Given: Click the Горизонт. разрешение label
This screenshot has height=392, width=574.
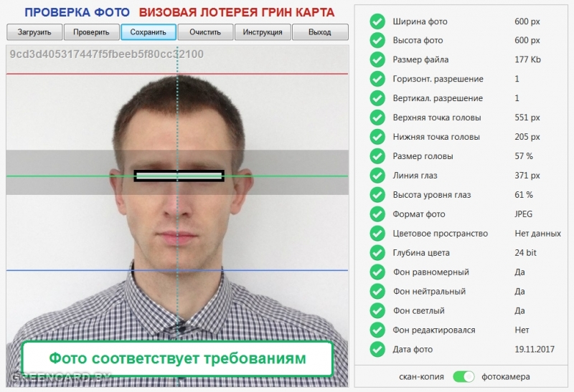Looking at the screenshot, I should (438, 79).
